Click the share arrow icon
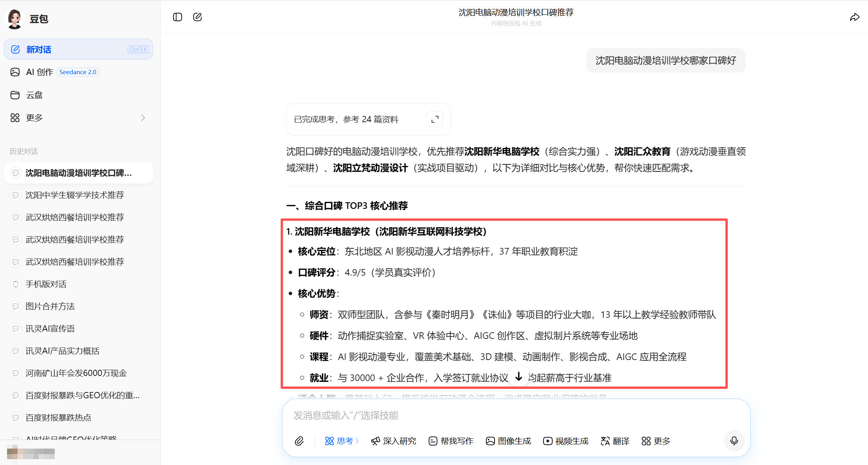The width and height of the screenshot is (868, 465). pyautogui.click(x=854, y=17)
